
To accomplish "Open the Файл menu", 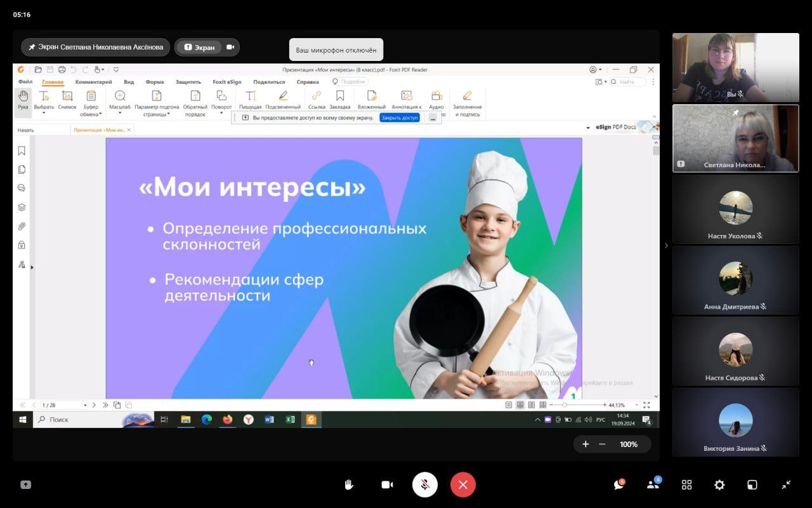I will tap(25, 82).
